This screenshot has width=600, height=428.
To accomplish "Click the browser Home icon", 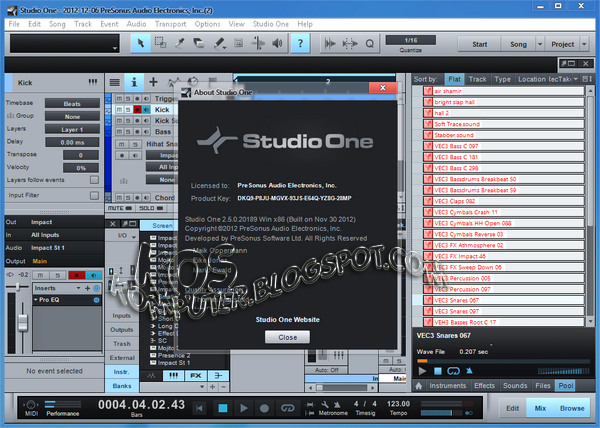I will point(419,386).
